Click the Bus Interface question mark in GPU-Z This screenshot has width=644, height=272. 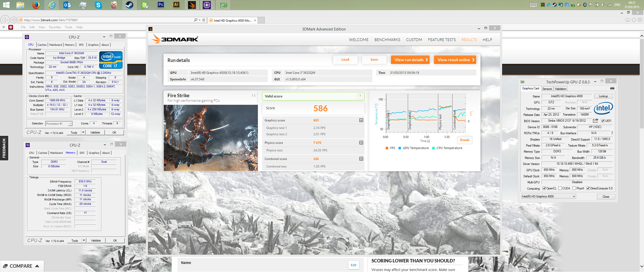pos(612,133)
